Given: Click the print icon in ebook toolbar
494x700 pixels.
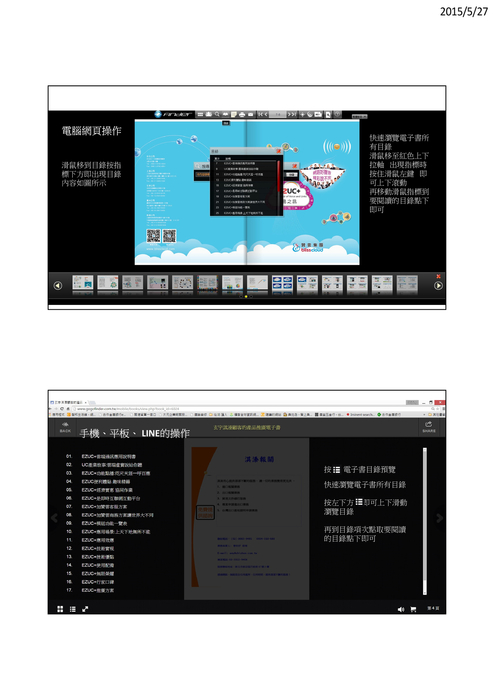Looking at the screenshot, I should 242,114.
